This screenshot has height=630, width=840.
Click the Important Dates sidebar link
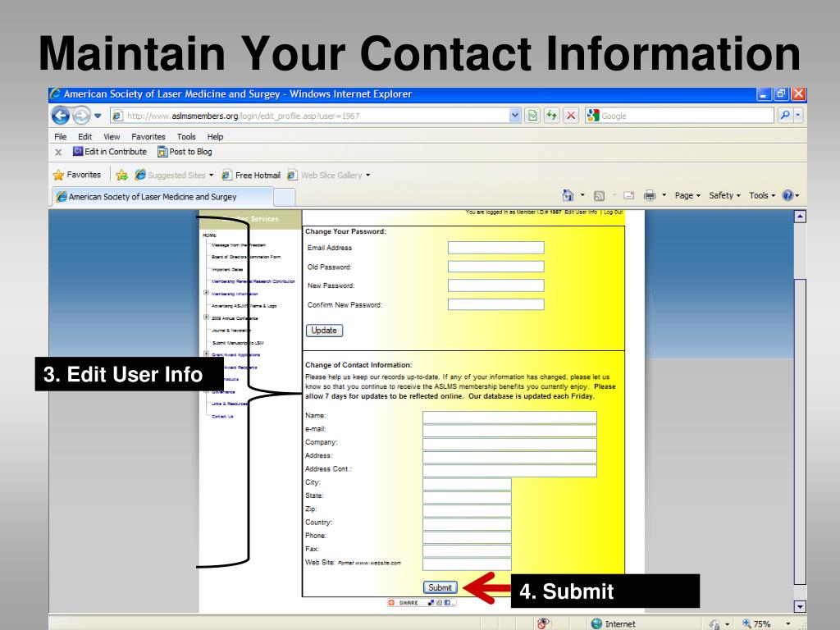pyautogui.click(x=227, y=269)
